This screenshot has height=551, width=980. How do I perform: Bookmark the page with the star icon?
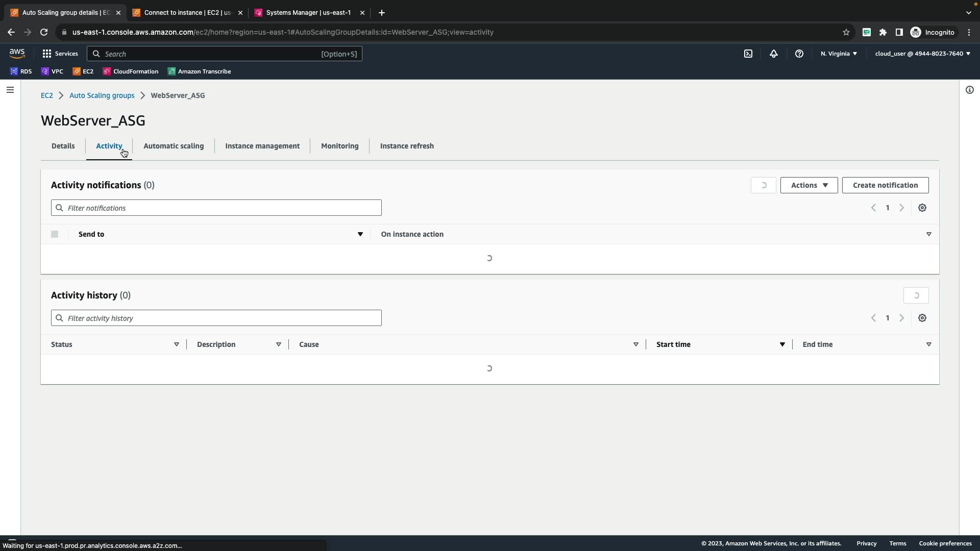click(x=846, y=32)
